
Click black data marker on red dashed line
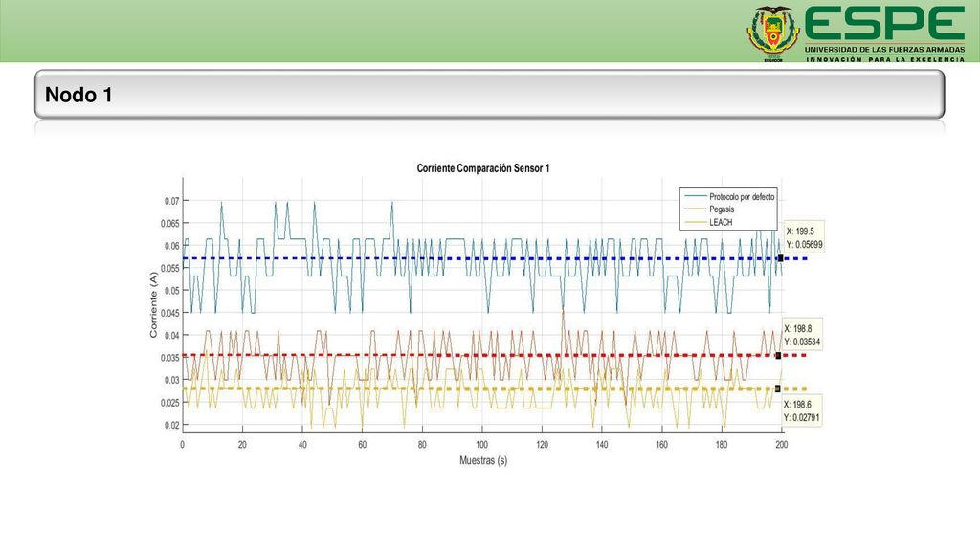(778, 356)
